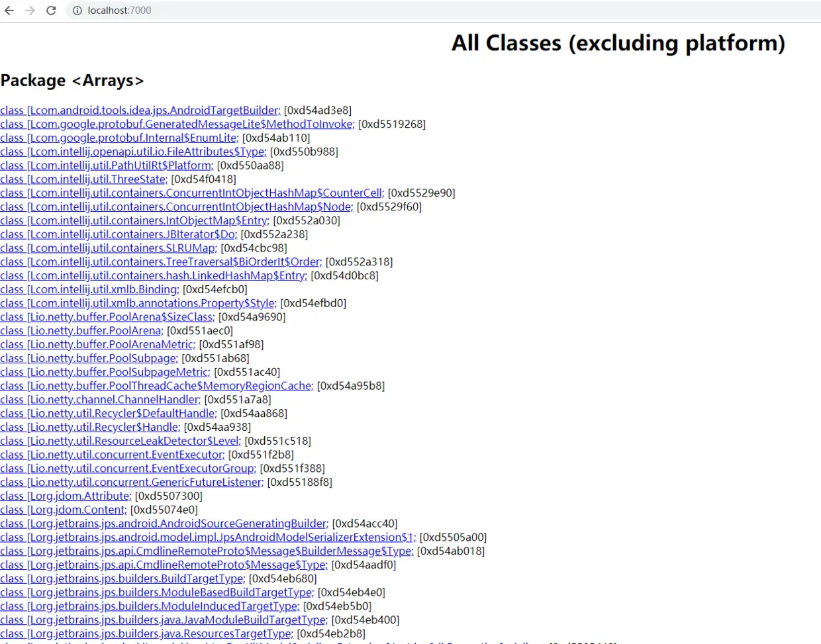The image size is (821, 644).
Task: Click the address text [0xd5505a00]
Action: 454,537
